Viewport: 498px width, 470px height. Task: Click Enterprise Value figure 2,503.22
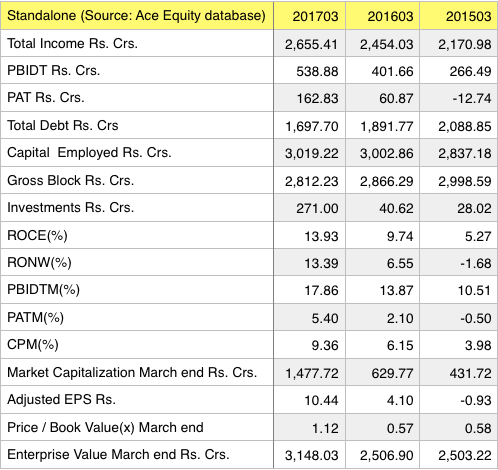[465, 455]
